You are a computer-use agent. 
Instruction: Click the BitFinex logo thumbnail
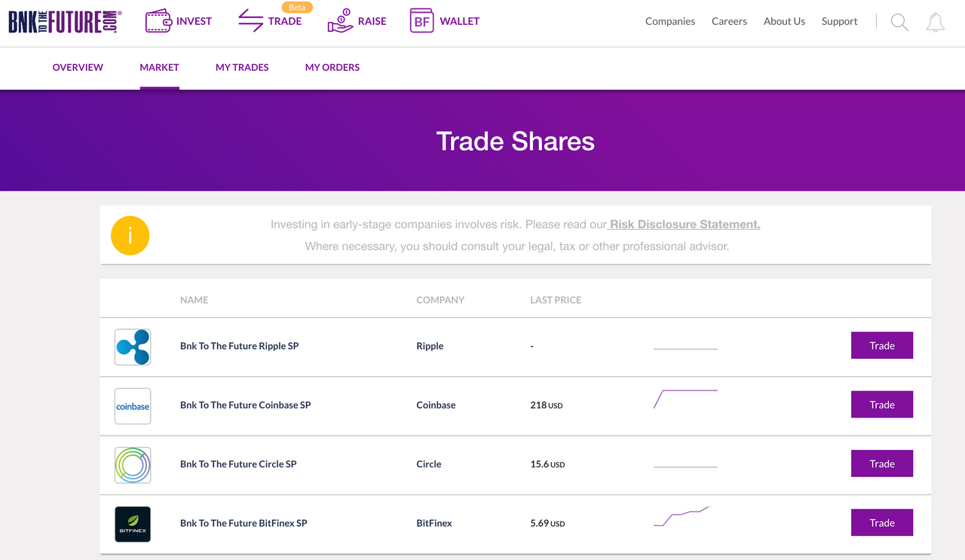133,524
